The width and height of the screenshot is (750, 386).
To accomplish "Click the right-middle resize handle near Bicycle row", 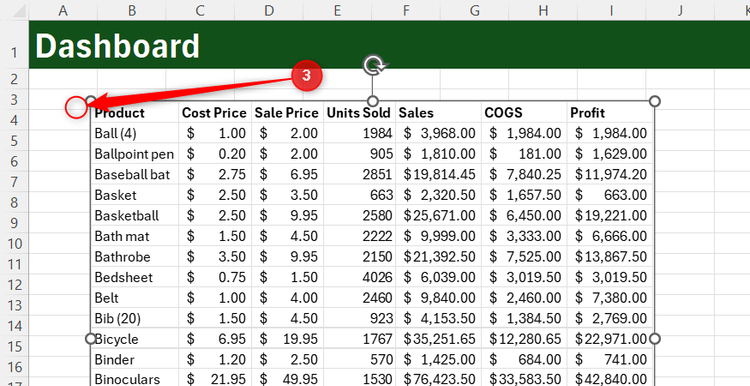I will click(x=655, y=339).
